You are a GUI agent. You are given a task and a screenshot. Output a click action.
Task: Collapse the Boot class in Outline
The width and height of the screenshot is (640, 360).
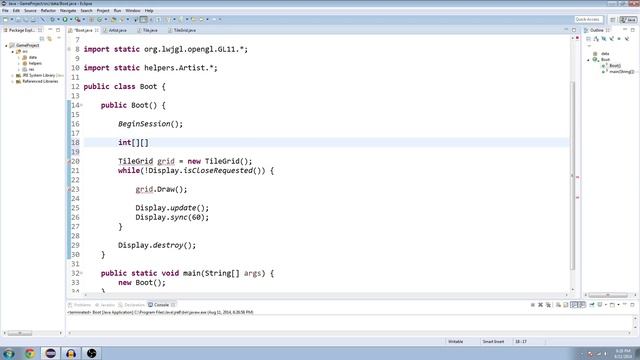(x=589, y=60)
